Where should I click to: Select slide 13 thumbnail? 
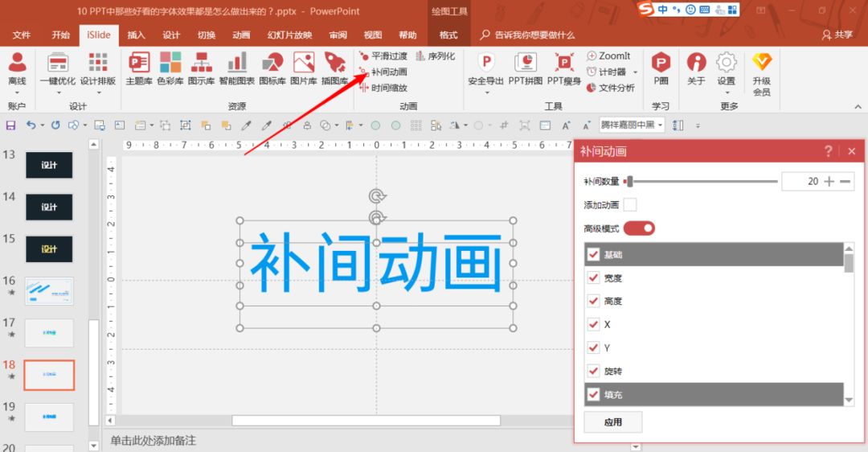(49, 165)
